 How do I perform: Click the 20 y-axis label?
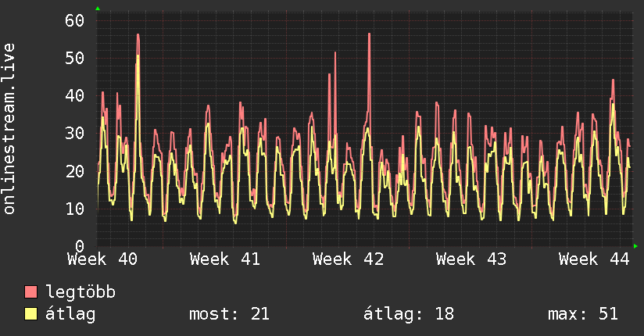click(x=75, y=171)
